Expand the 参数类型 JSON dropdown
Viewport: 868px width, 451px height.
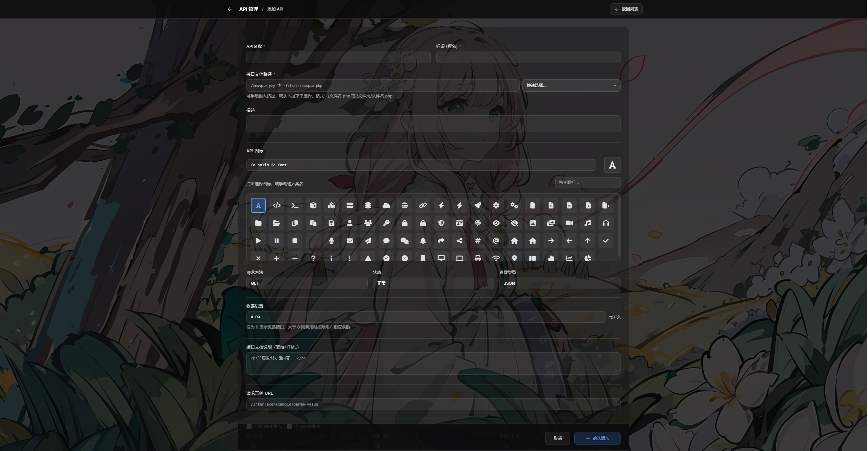559,283
